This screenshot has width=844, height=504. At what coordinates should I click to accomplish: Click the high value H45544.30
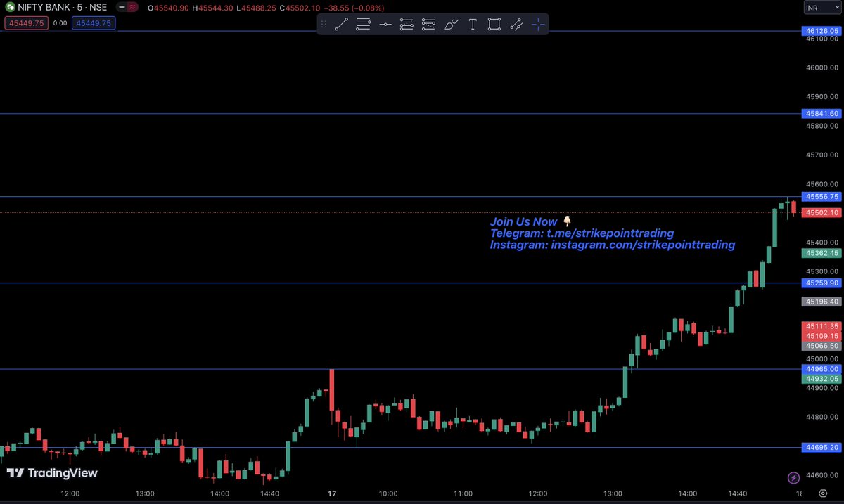point(212,8)
